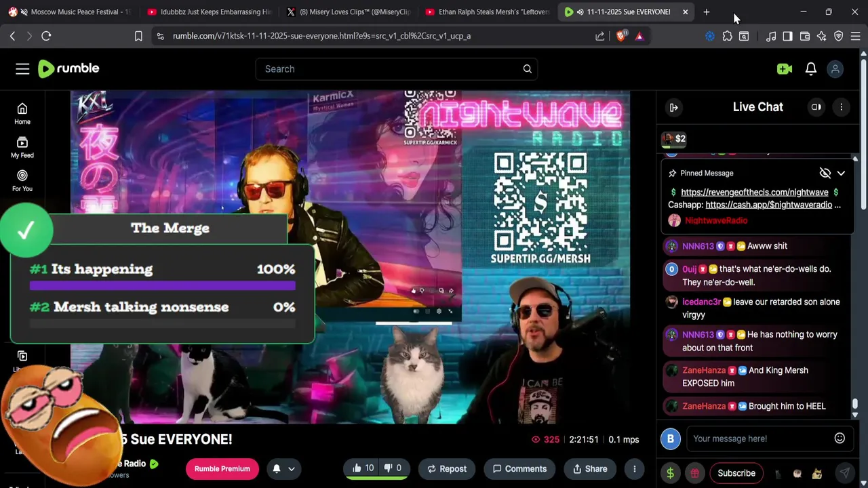Open My Feed in sidebar
The image size is (868, 488).
22,147
